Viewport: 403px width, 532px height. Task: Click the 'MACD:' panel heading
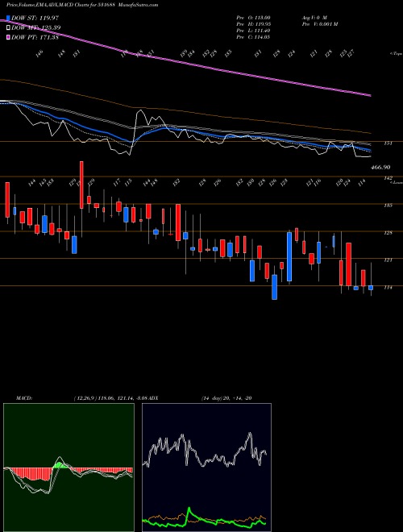(24, 398)
